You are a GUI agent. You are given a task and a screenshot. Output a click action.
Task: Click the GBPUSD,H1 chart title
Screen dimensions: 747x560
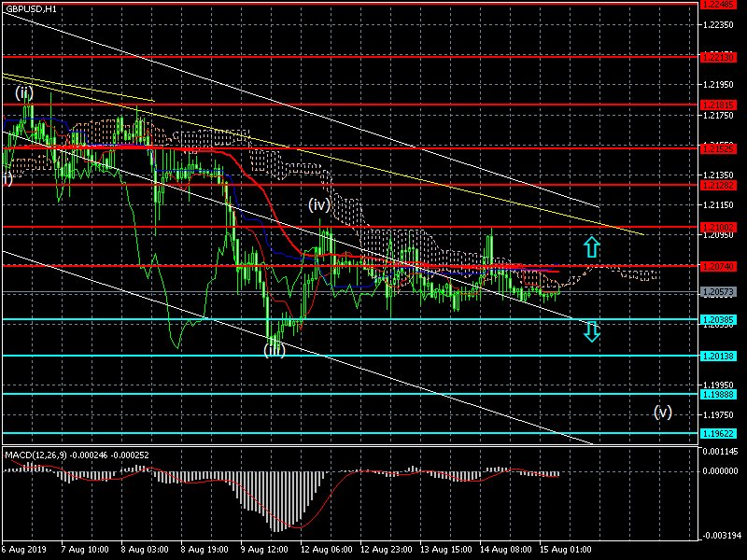pyautogui.click(x=31, y=8)
